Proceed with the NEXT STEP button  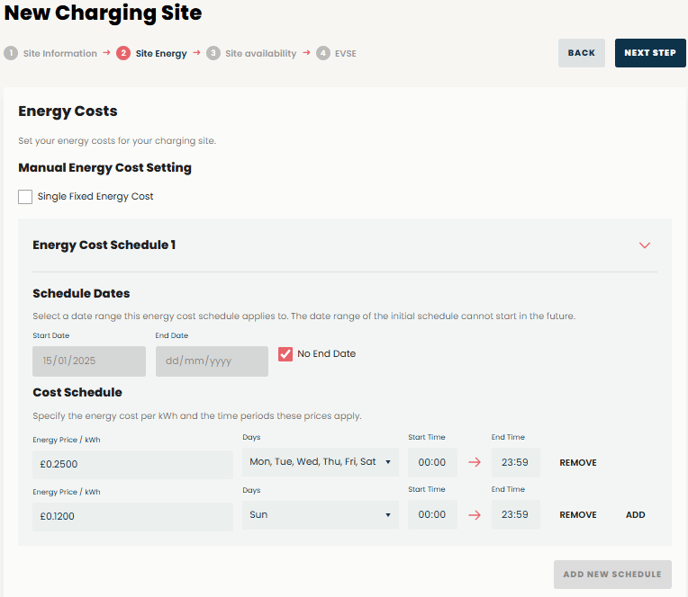tap(650, 53)
